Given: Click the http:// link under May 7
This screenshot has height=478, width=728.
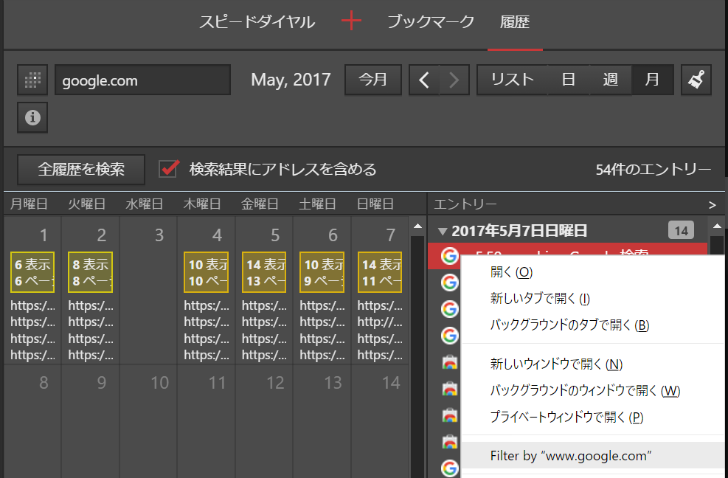Looking at the screenshot, I should point(380,322).
